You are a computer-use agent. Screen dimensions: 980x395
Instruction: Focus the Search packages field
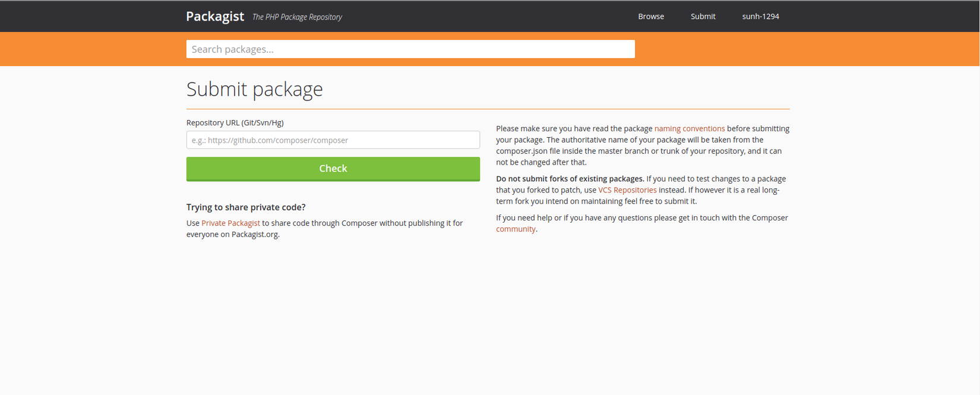[x=410, y=49]
